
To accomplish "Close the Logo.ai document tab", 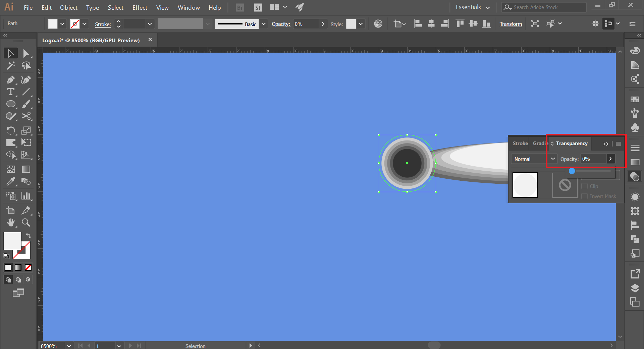I will click(150, 40).
